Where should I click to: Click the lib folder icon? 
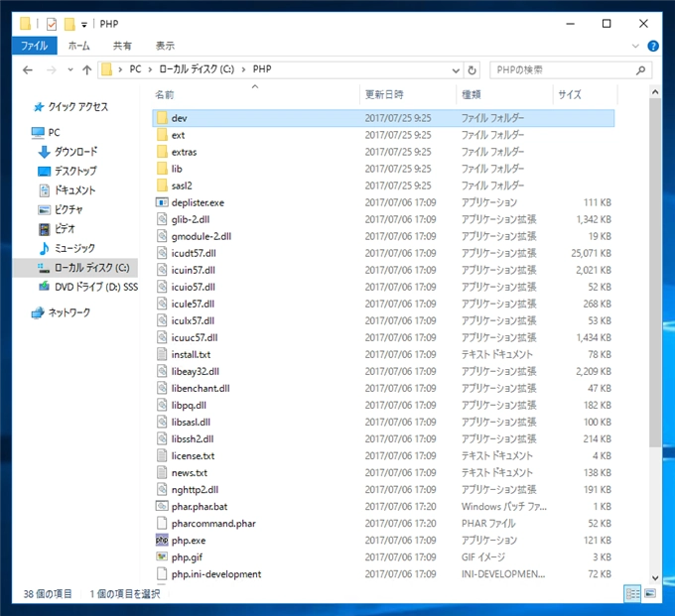[162, 169]
